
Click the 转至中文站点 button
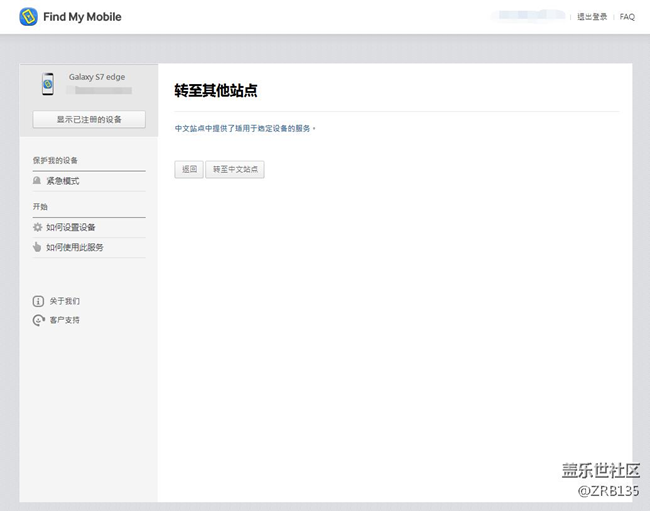tap(235, 169)
